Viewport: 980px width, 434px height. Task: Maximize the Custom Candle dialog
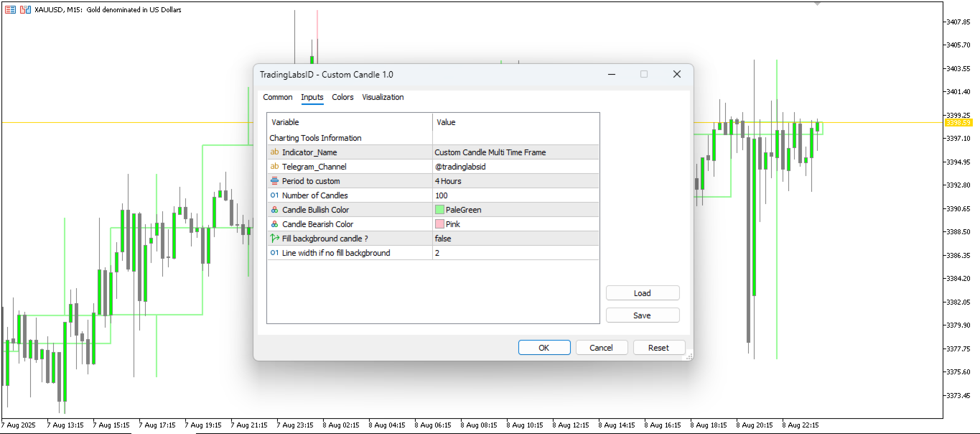click(x=644, y=74)
